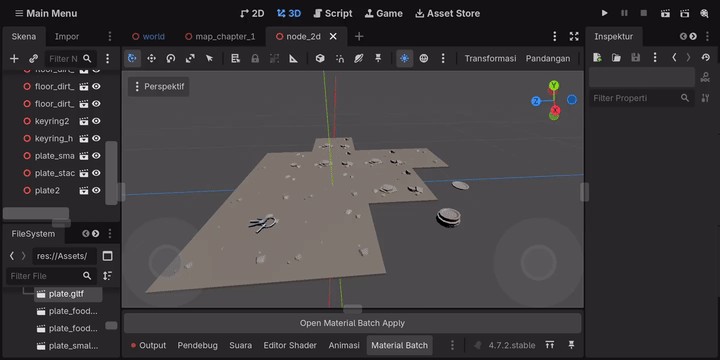Open the Output bottom panel
Screen dimensions: 720x360
(x=148, y=345)
